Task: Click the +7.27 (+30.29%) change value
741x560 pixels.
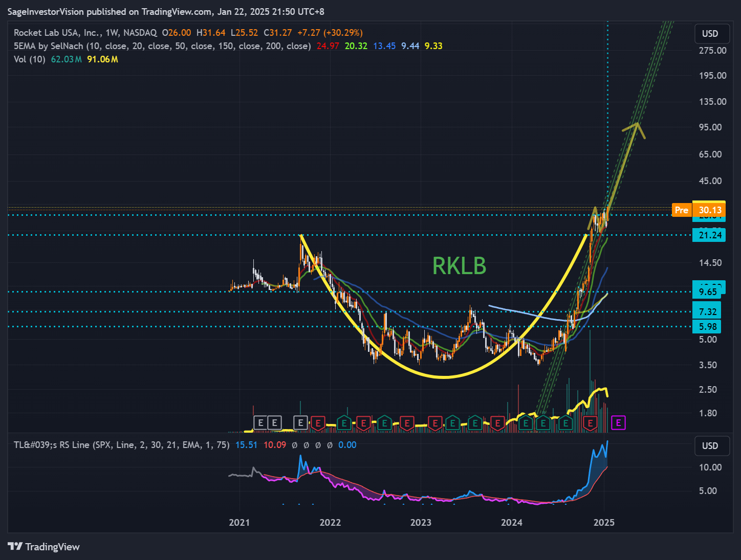Action: click(x=330, y=33)
